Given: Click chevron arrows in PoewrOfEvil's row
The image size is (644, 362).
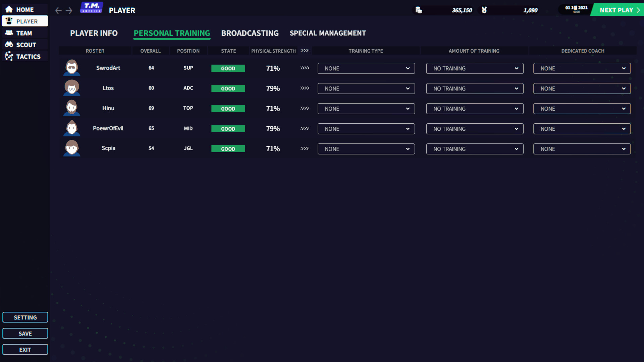Looking at the screenshot, I should [x=305, y=128].
